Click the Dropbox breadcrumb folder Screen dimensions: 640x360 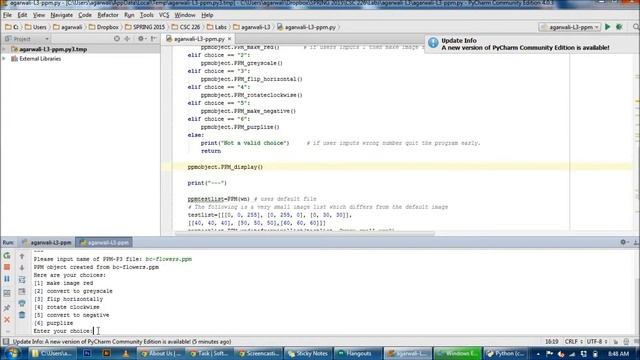point(104,27)
